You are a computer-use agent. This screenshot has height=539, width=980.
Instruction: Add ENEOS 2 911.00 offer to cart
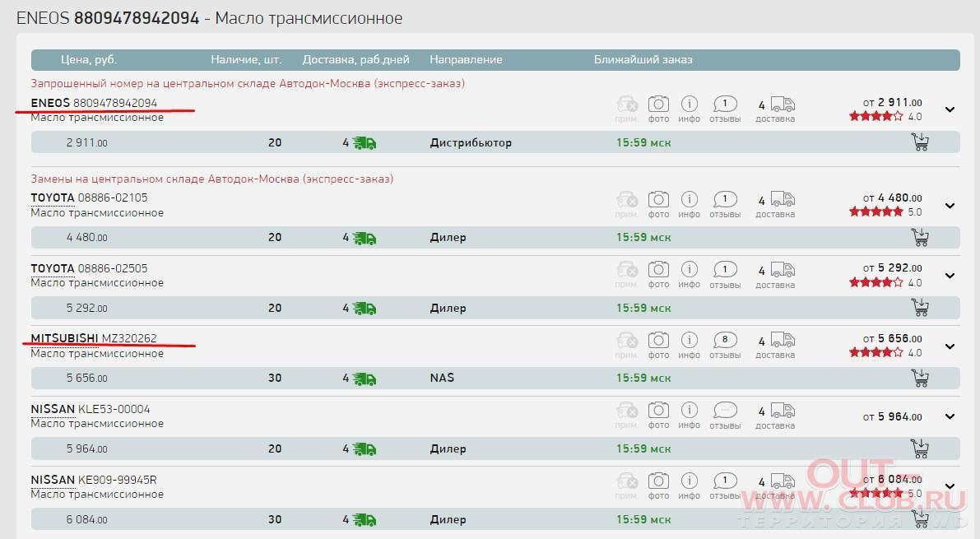[920, 142]
